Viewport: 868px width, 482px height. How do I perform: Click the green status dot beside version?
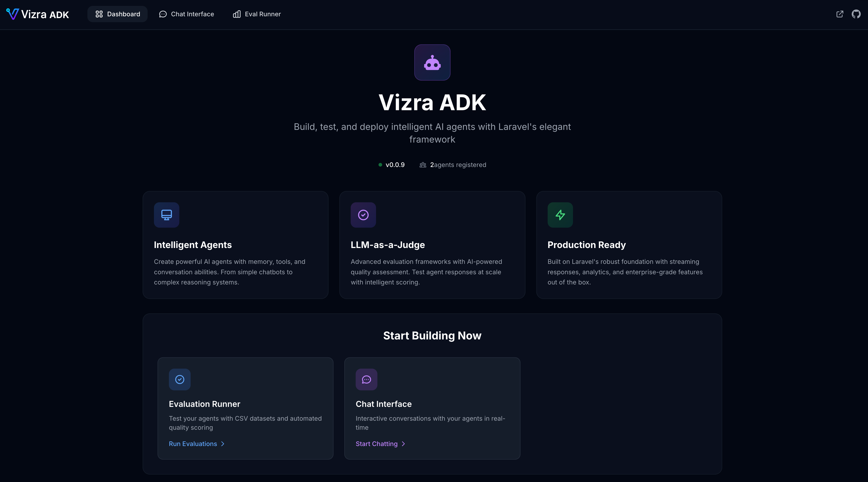click(380, 165)
